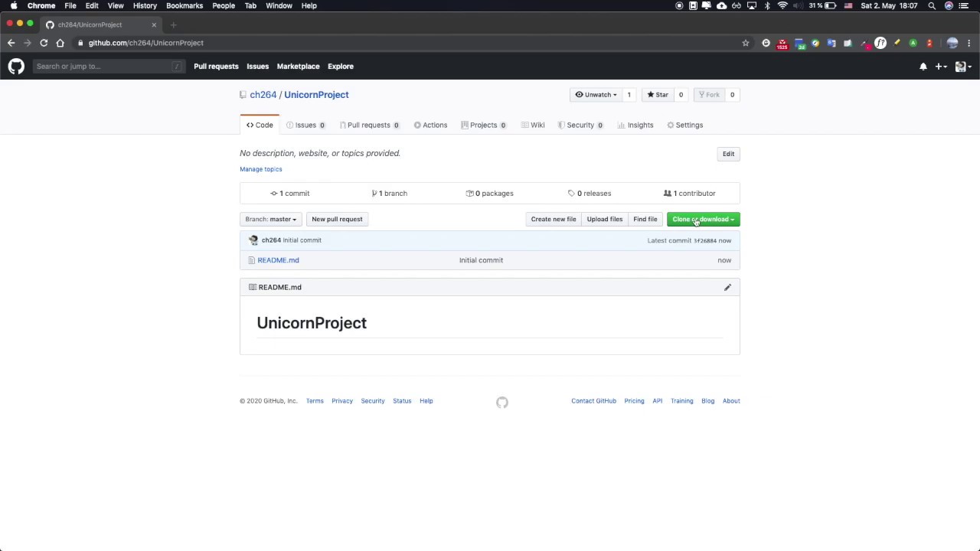The width and height of the screenshot is (980, 551).
Task: Reload the page
Action: [44, 43]
